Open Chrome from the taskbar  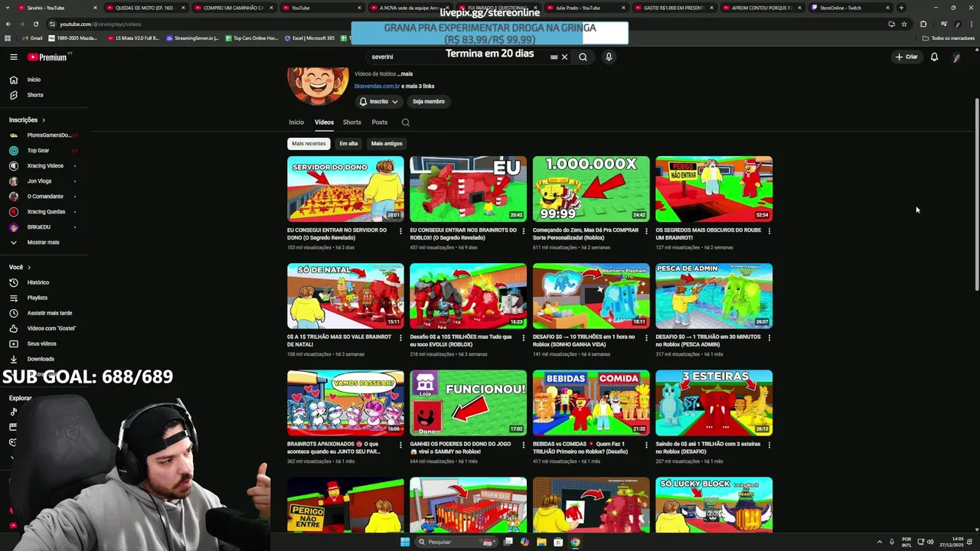click(575, 542)
